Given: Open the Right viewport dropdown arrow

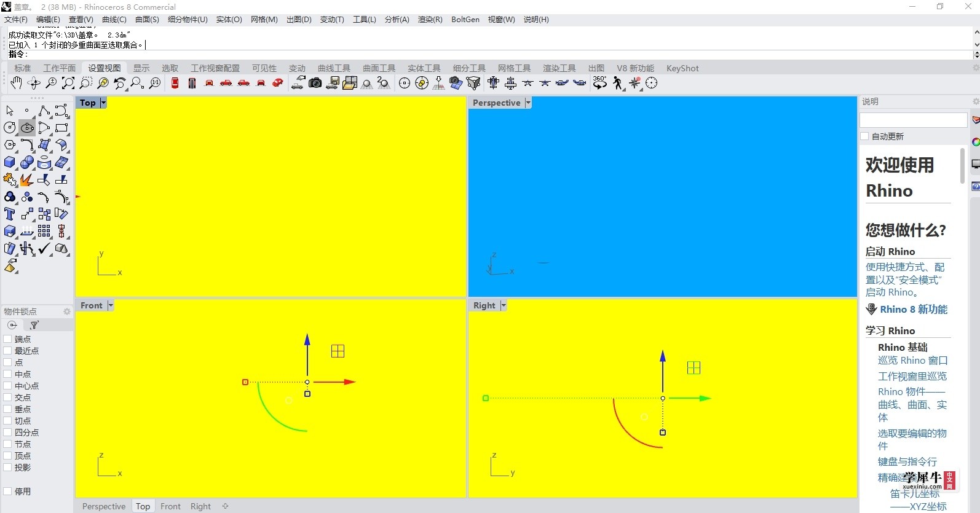Looking at the screenshot, I should pos(504,305).
